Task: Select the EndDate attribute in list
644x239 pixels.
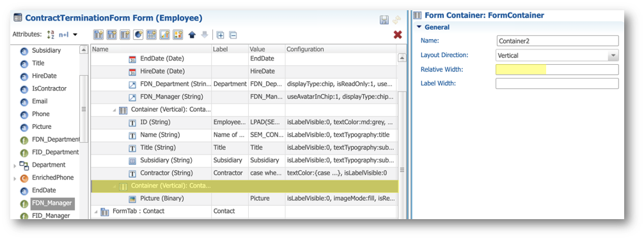Action: pos(43,190)
